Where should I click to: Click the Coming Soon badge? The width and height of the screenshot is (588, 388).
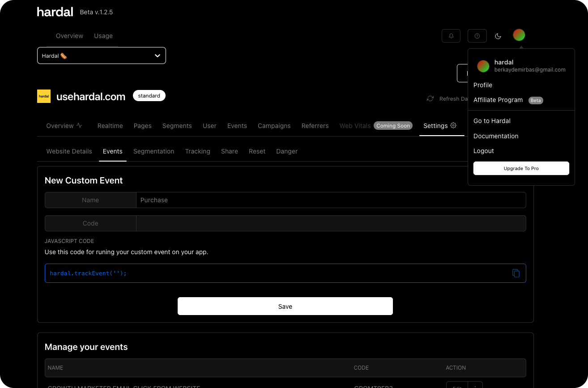[393, 126]
